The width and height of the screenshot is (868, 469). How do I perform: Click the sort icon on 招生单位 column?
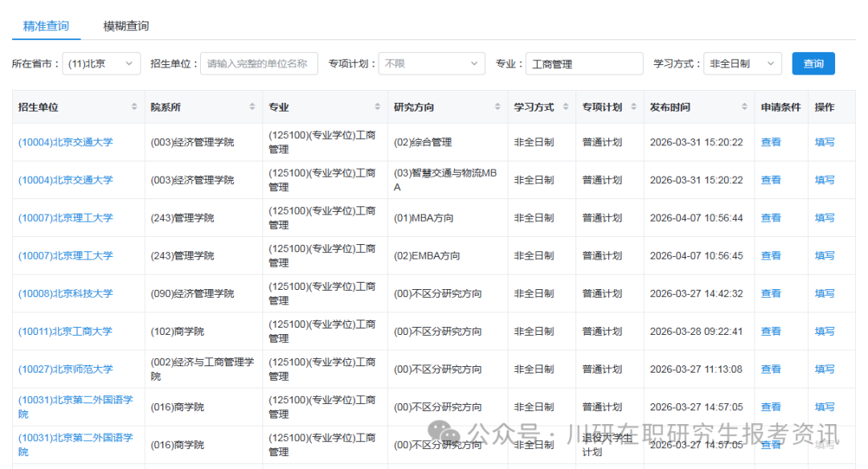pyautogui.click(x=136, y=105)
